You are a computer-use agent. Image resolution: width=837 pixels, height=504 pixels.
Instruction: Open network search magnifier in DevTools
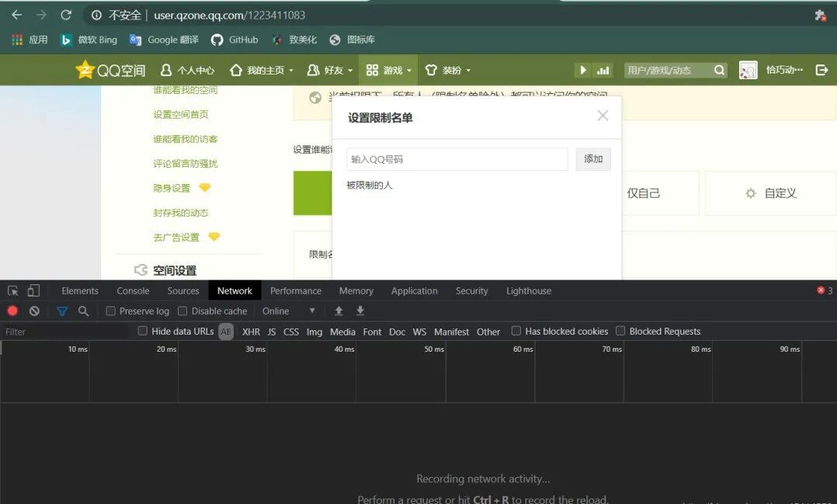pyautogui.click(x=83, y=311)
